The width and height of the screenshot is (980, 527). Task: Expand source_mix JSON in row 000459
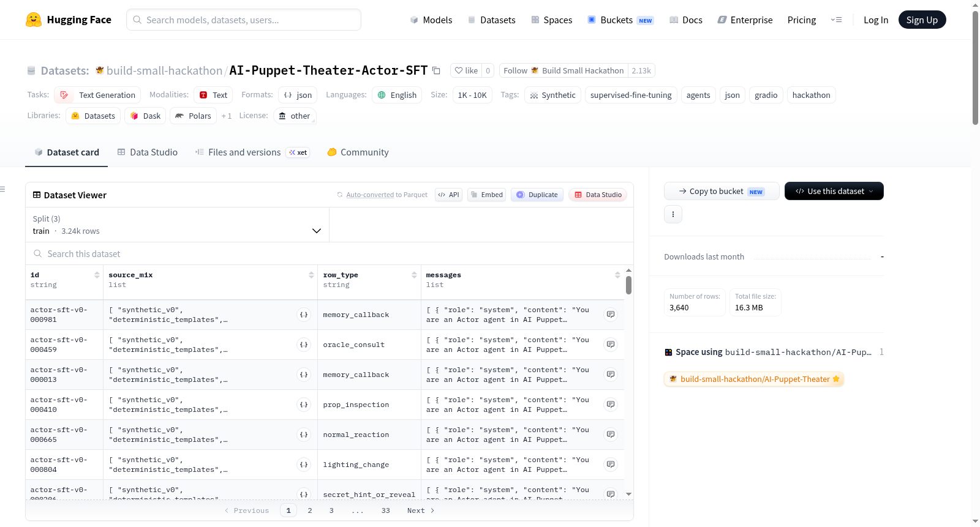click(304, 345)
